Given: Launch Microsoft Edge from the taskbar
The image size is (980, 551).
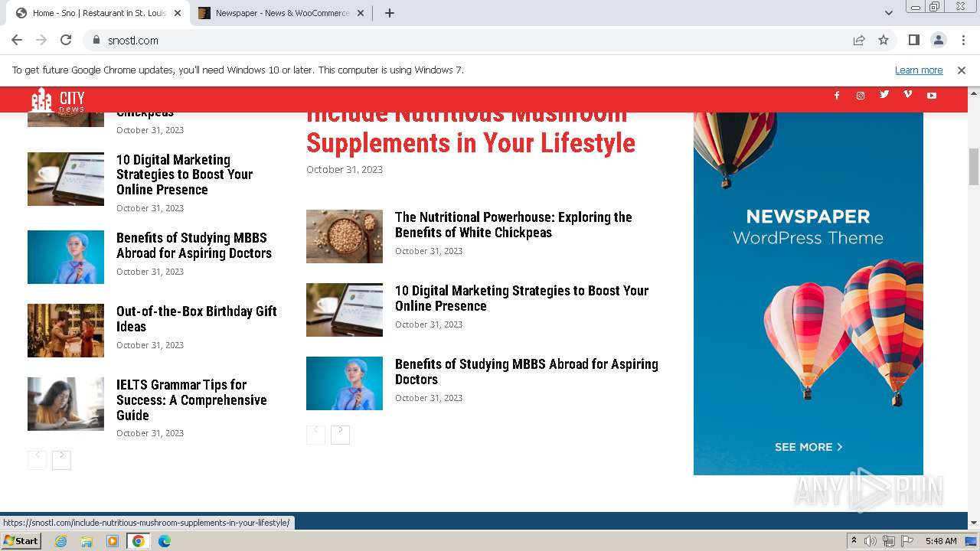Looking at the screenshot, I should [165, 541].
